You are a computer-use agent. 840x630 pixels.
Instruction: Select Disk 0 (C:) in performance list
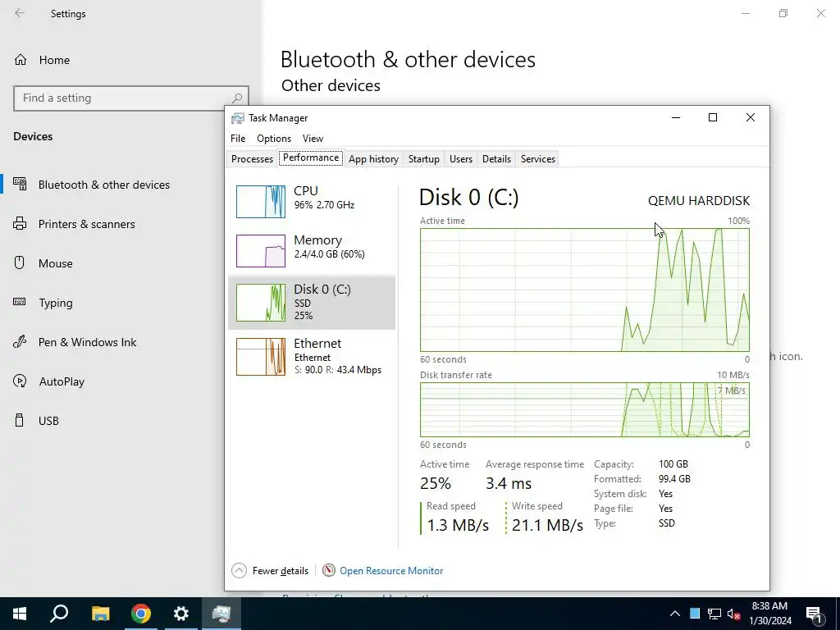pyautogui.click(x=312, y=302)
